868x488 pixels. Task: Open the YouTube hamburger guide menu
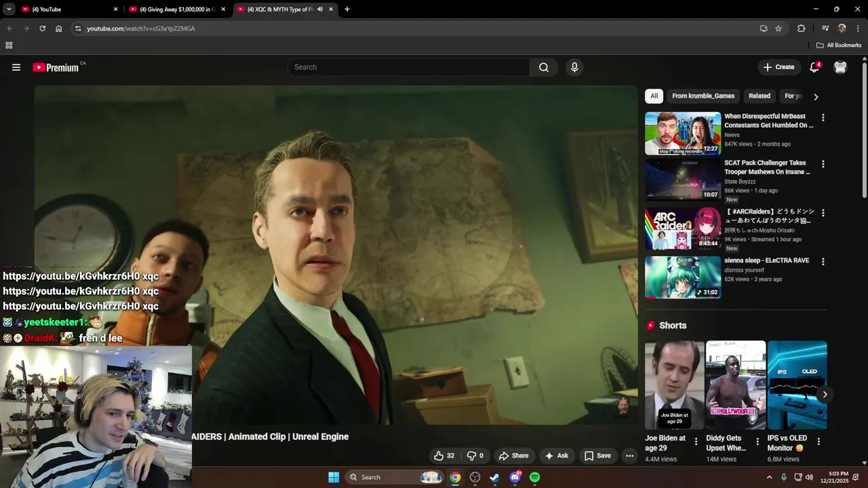click(x=16, y=67)
